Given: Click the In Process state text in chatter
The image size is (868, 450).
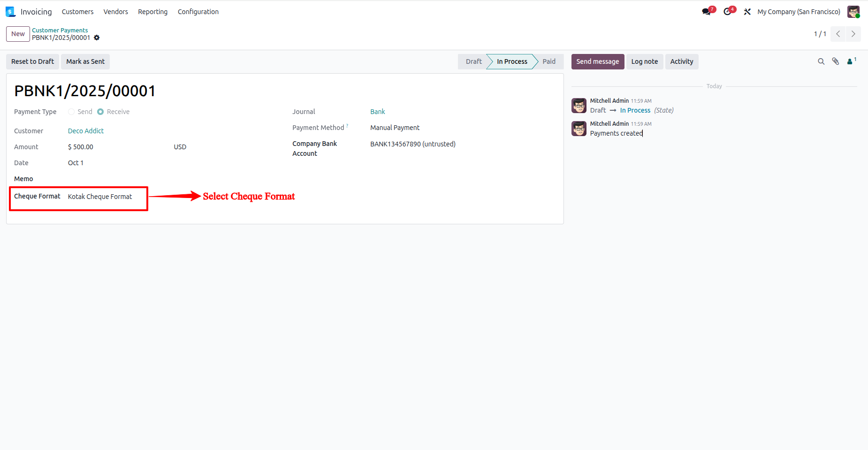Looking at the screenshot, I should (x=635, y=110).
